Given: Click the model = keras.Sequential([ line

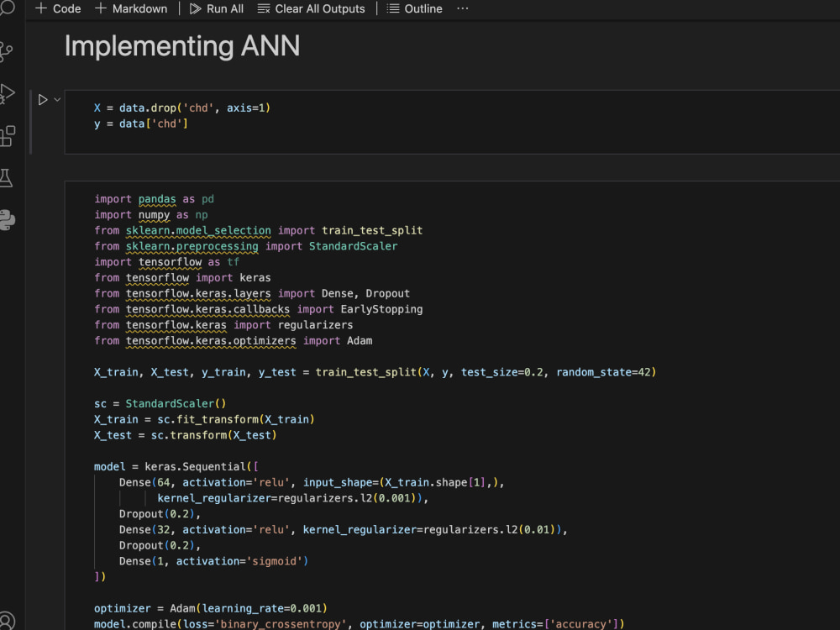Looking at the screenshot, I should (176, 467).
